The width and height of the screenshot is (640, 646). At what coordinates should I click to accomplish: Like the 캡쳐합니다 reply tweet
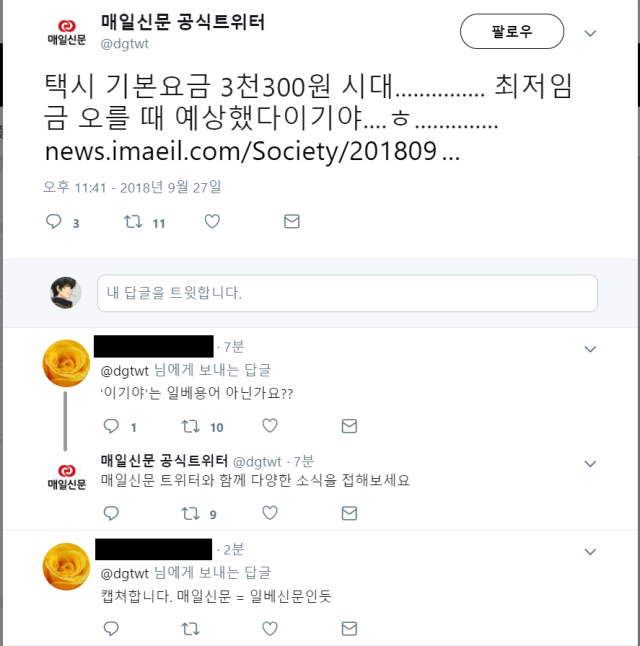click(x=270, y=629)
